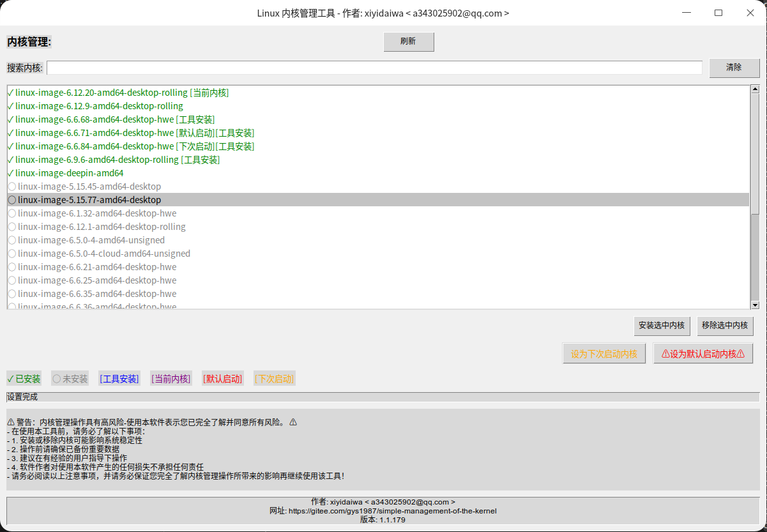The width and height of the screenshot is (767, 532).
Task: Select linux-image-6.5.0-4-cloud-amd64-unsigned entry
Action: pos(378,254)
